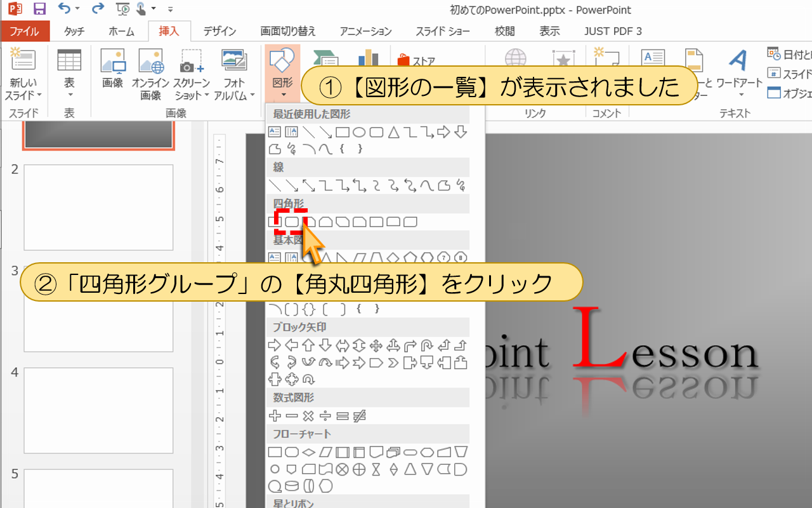Click the オンライン画像 button
The width and height of the screenshot is (812, 508).
150,74
